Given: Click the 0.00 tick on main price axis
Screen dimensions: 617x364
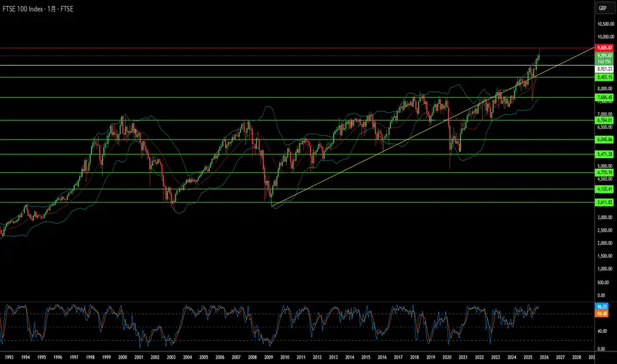Looking at the screenshot, I should (601, 295).
